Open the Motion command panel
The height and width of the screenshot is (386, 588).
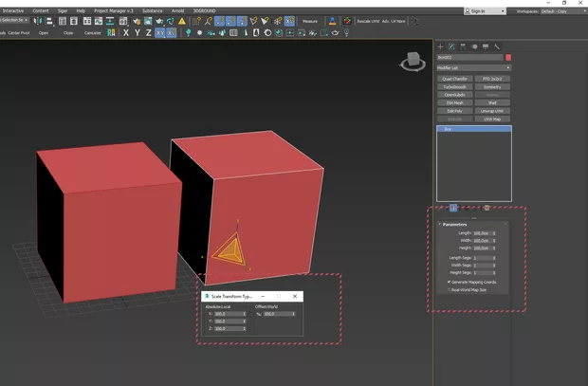(474, 46)
